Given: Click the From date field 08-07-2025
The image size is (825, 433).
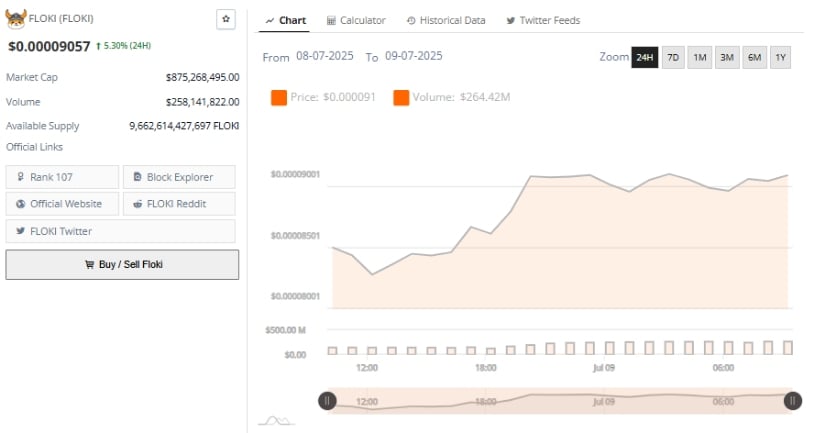Looking at the screenshot, I should tap(325, 56).
